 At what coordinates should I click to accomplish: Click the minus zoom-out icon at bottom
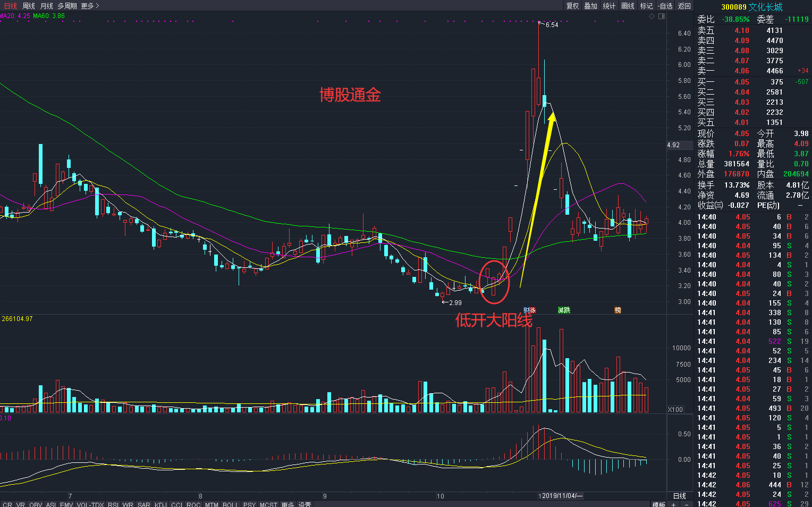(x=686, y=504)
